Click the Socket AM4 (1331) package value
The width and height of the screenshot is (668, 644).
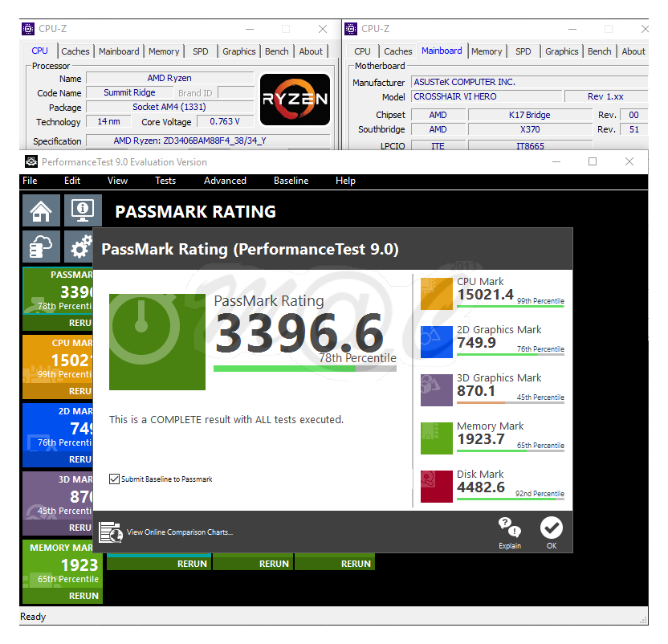(x=169, y=107)
